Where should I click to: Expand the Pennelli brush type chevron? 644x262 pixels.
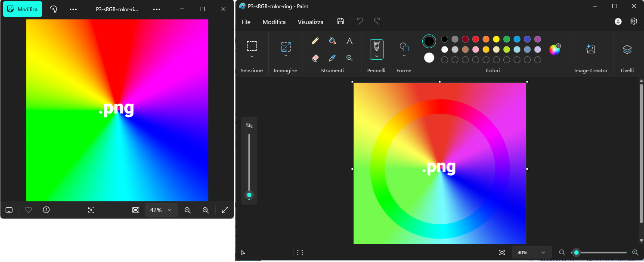point(377,56)
